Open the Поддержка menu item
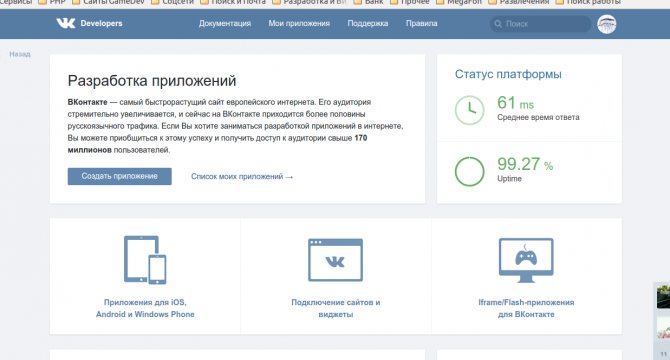The width and height of the screenshot is (670, 360). click(367, 23)
